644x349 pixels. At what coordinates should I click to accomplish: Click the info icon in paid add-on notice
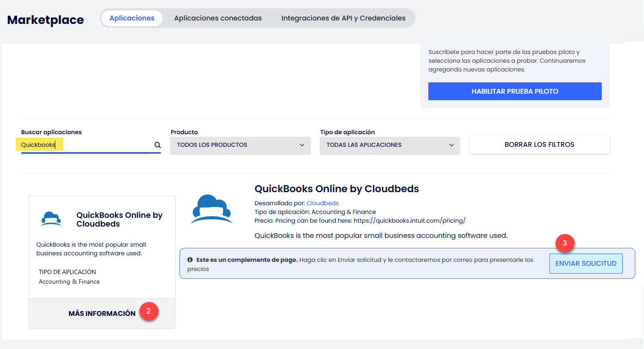(190, 260)
